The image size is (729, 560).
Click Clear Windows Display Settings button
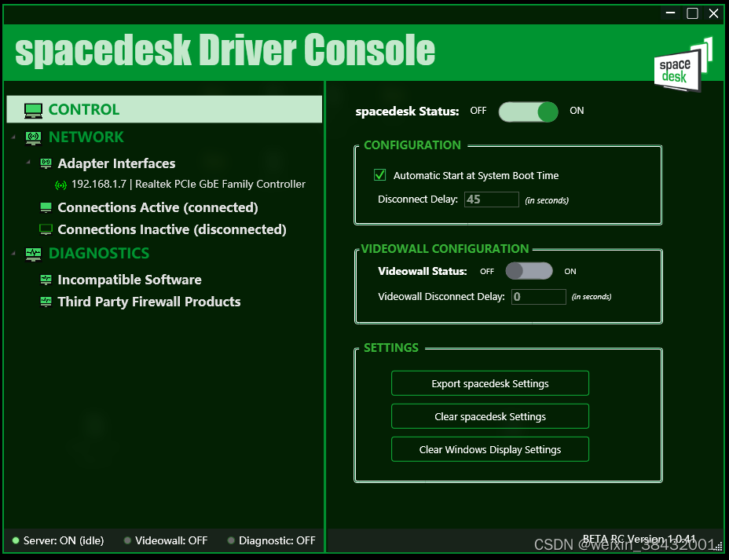(x=490, y=449)
